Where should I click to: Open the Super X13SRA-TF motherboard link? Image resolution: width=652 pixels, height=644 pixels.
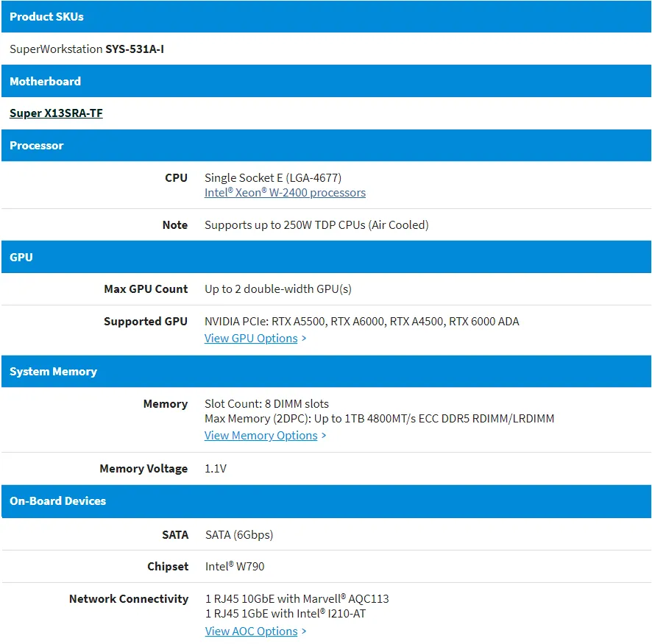click(56, 113)
